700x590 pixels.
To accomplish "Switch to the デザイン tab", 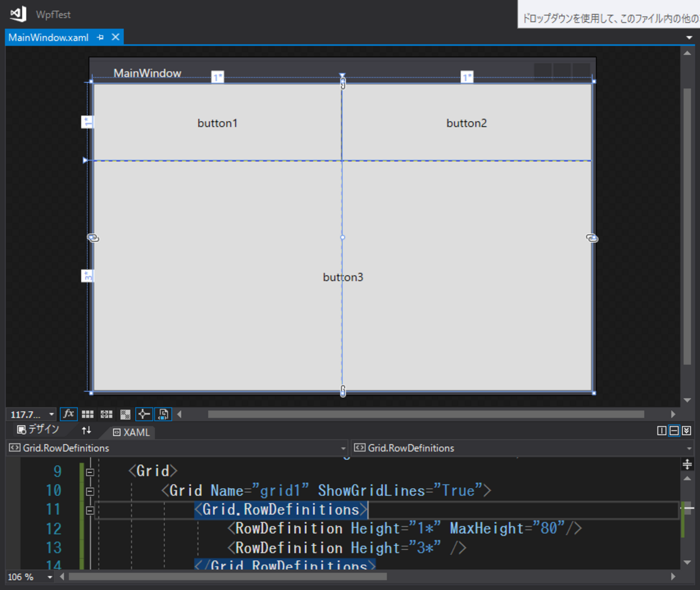I will (x=38, y=430).
